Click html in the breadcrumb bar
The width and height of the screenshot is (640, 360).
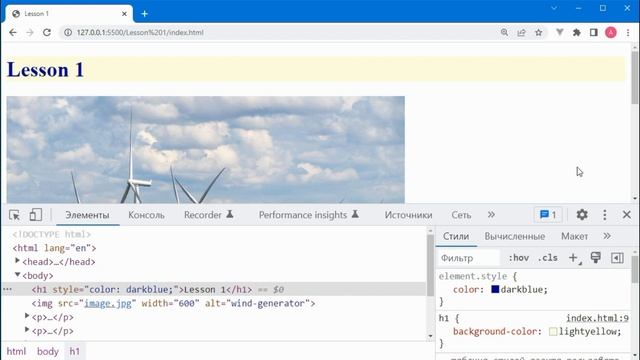pos(16,351)
